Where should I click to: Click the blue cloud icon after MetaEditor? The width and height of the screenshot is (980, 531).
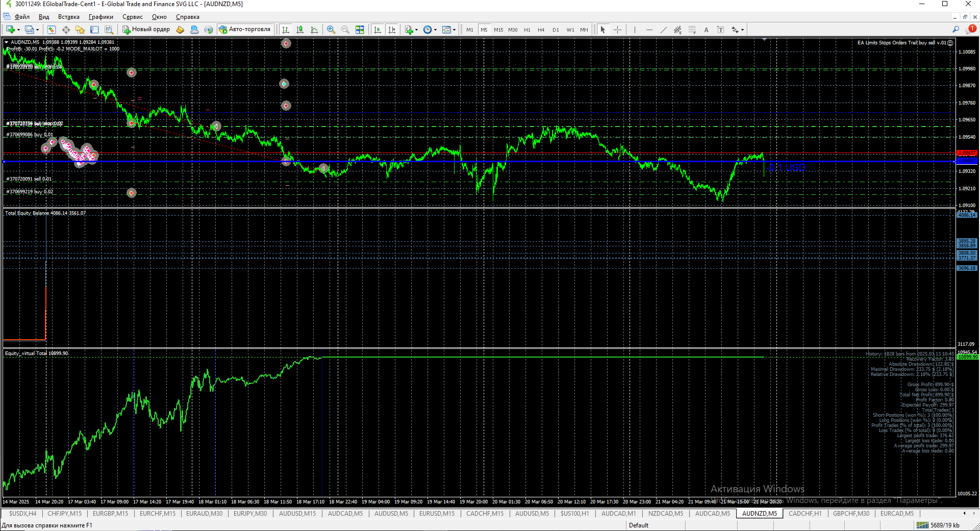coord(194,30)
